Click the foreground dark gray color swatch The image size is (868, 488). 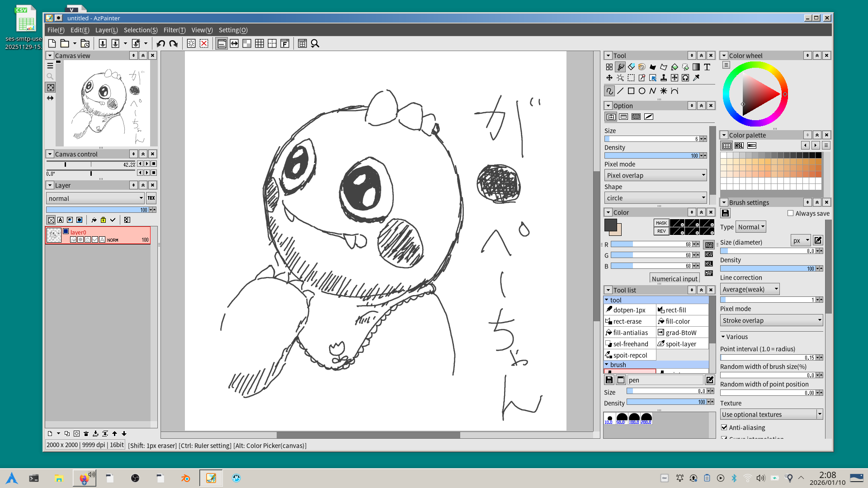(x=610, y=225)
